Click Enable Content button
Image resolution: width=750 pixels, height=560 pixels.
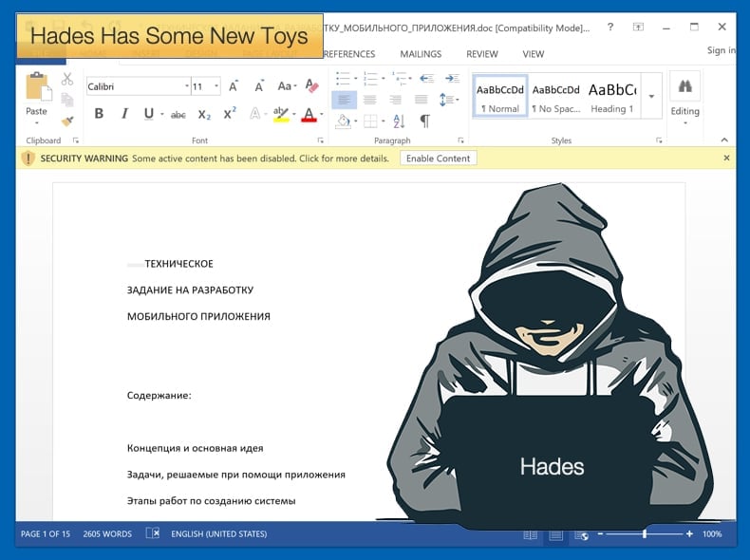(439, 159)
